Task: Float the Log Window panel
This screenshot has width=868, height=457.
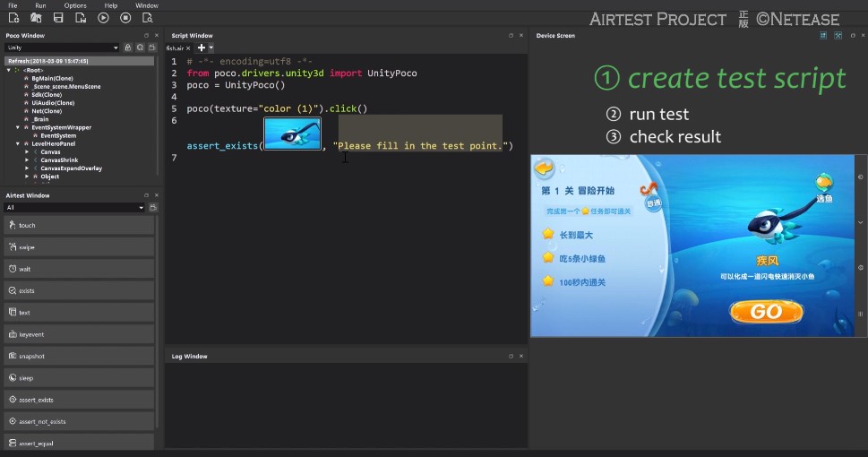Action: coord(511,356)
